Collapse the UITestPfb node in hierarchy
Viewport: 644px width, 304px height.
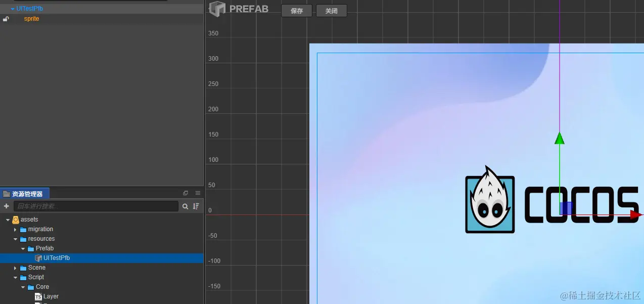point(13,9)
